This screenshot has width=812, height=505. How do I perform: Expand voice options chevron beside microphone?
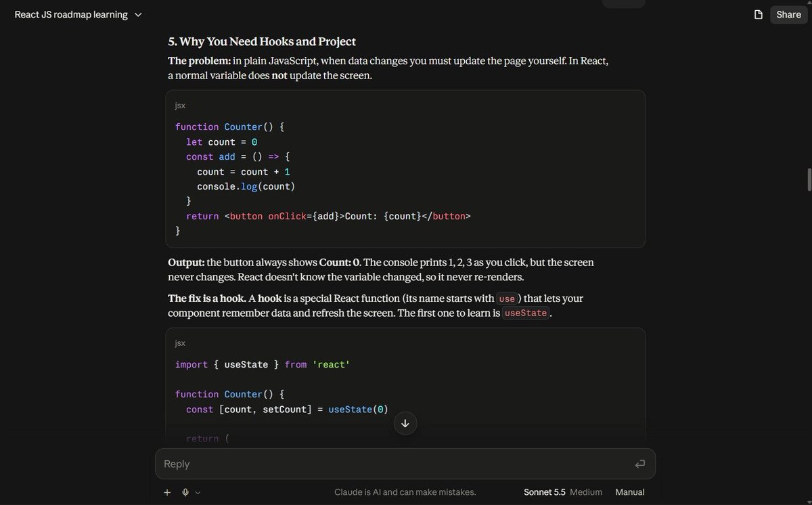coord(198,493)
